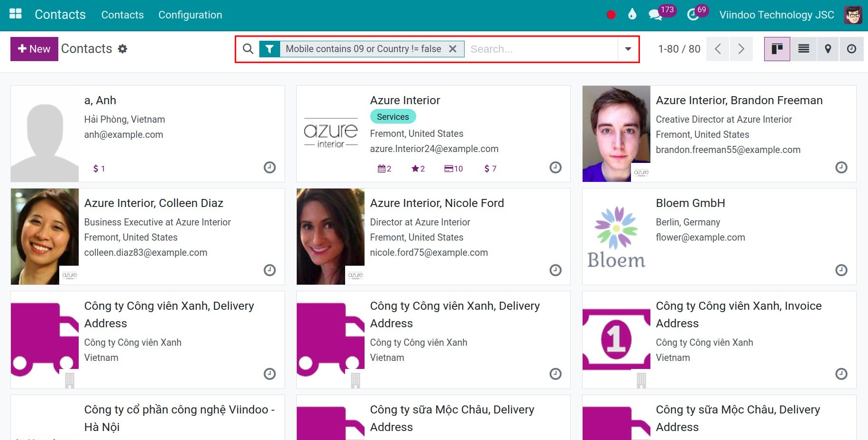
Task: Switch to Kanban view
Action: click(777, 49)
